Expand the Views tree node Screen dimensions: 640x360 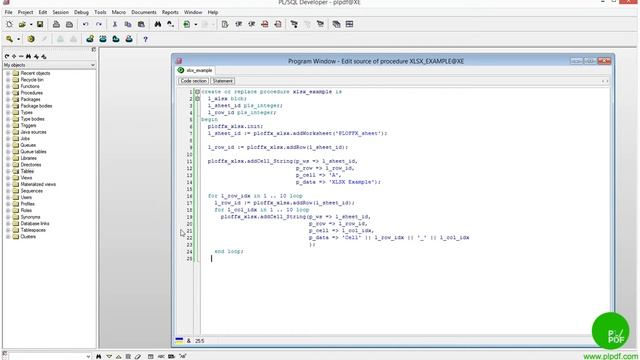(x=8, y=178)
